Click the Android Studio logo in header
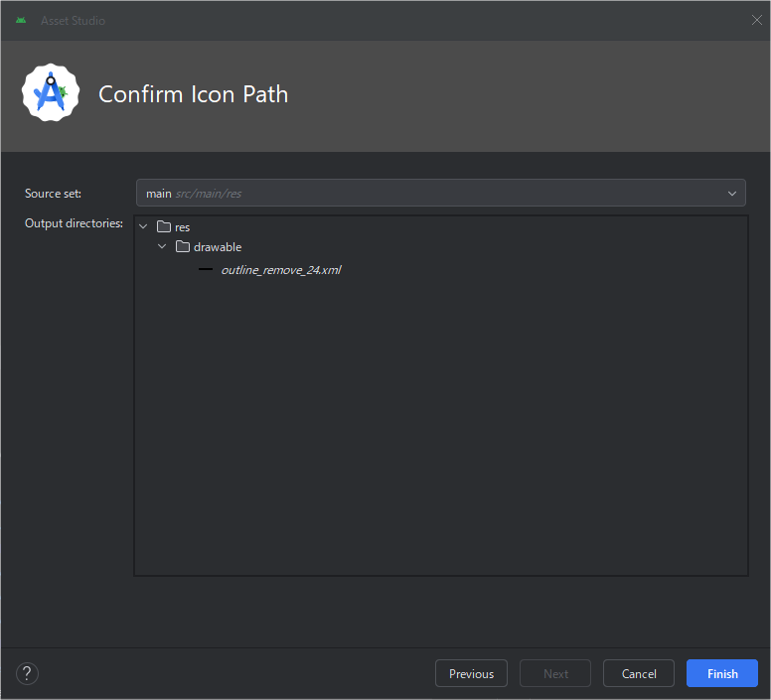 [x=51, y=93]
